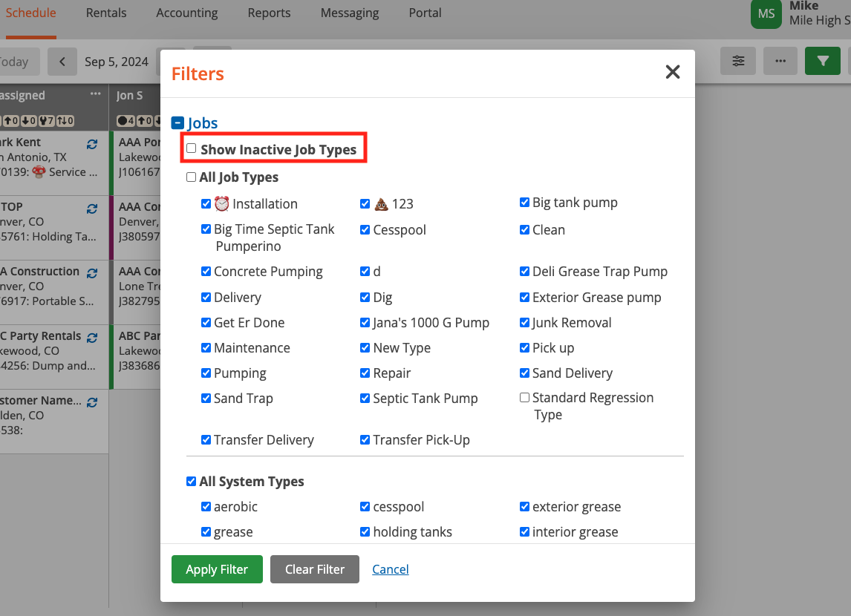Uncheck Transfer Pick-Up checkbox
This screenshot has height=616, width=851.
click(x=365, y=440)
